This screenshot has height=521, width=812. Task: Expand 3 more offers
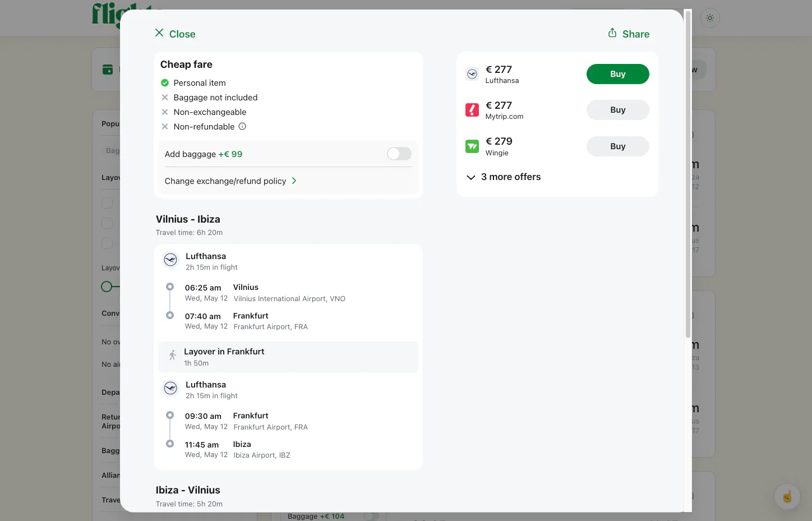point(504,177)
